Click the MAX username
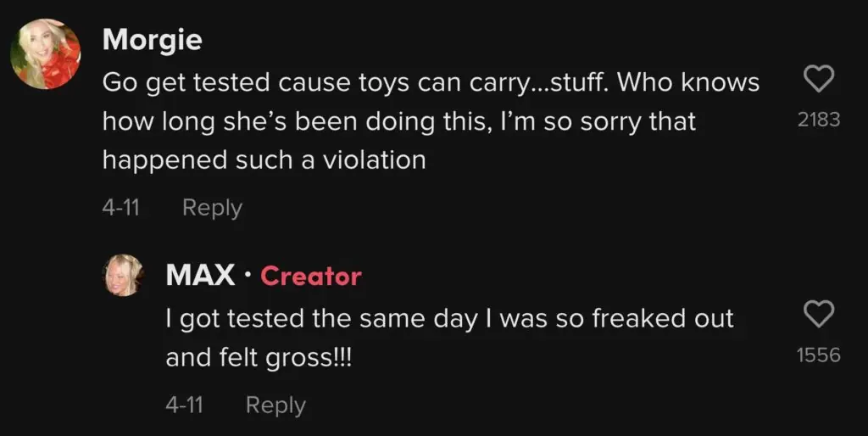 coord(200,276)
